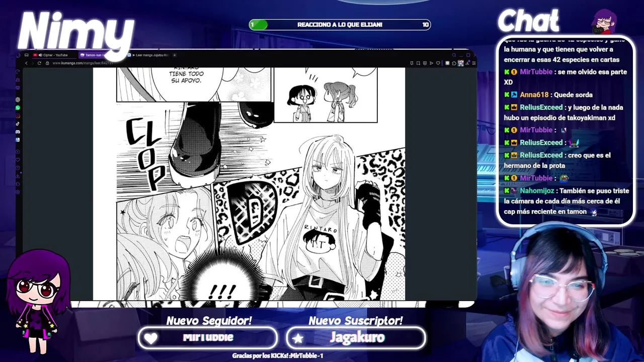Viewport: 644px width, 362px height.
Task: Switch to the Cipher - YouTube tab
Action: (x=54, y=55)
